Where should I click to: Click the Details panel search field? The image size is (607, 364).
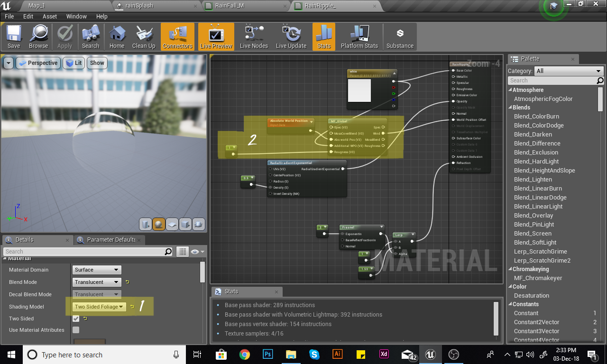click(x=88, y=252)
